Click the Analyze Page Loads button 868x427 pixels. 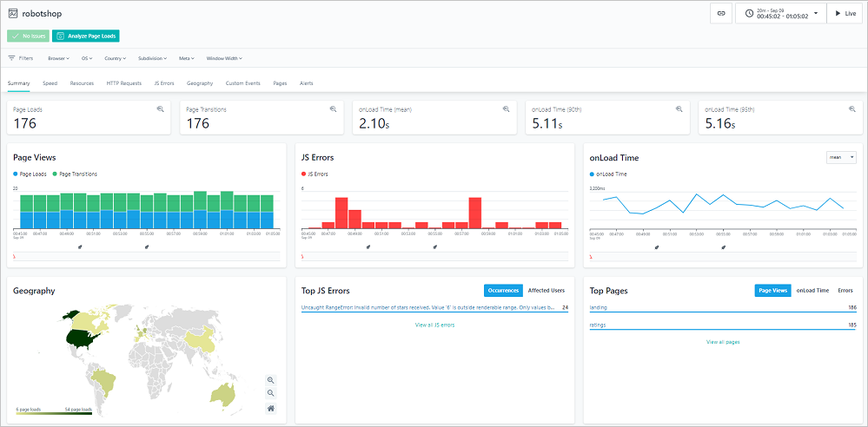[85, 36]
